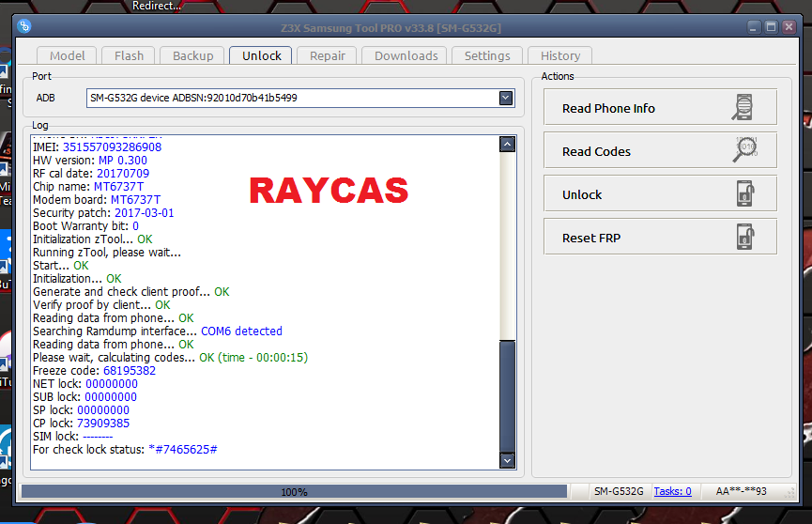Open the Downloads tab
Image resolution: width=812 pixels, height=524 pixels.
[x=406, y=55]
